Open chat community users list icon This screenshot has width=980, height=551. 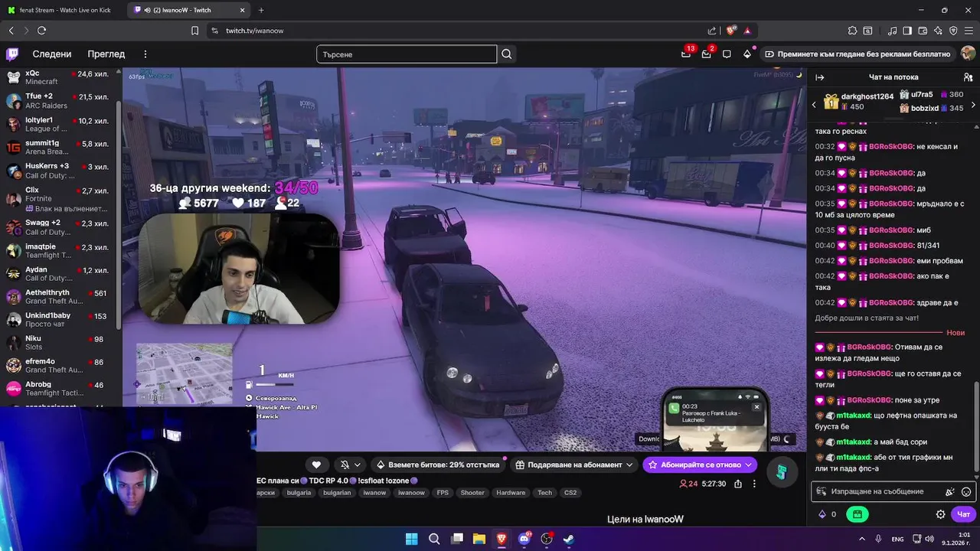coord(968,77)
